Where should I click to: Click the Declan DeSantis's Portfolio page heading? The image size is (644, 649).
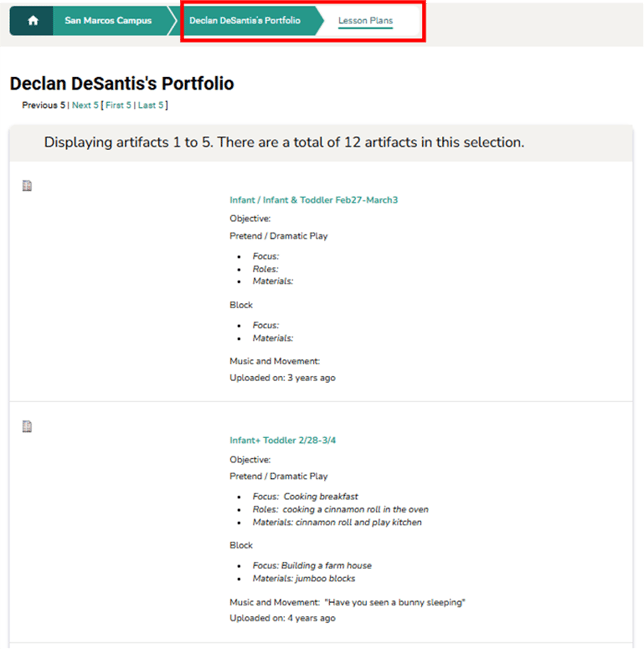click(x=122, y=84)
